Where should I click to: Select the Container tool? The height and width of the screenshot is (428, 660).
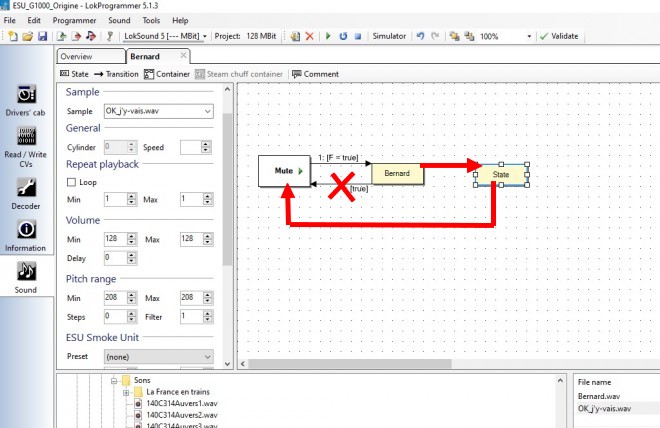click(x=167, y=74)
